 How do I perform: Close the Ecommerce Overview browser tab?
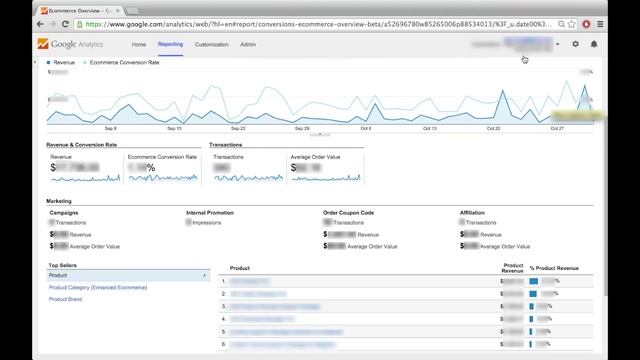pyautogui.click(x=118, y=11)
